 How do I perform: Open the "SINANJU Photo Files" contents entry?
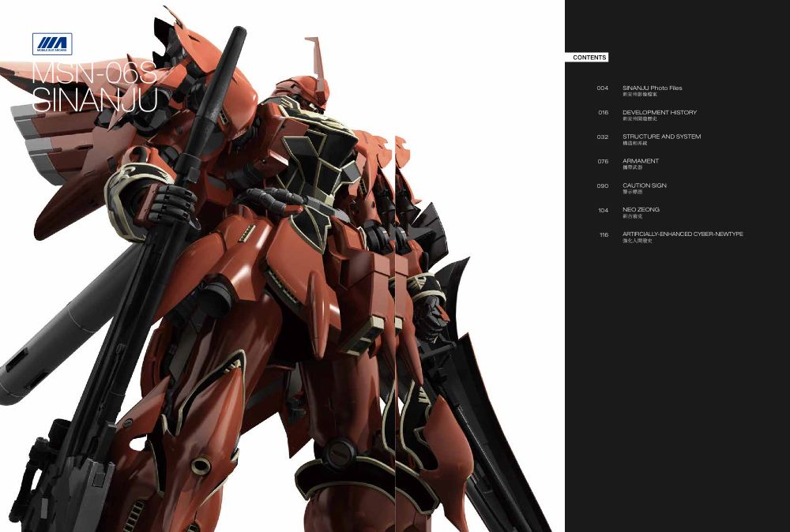point(652,88)
